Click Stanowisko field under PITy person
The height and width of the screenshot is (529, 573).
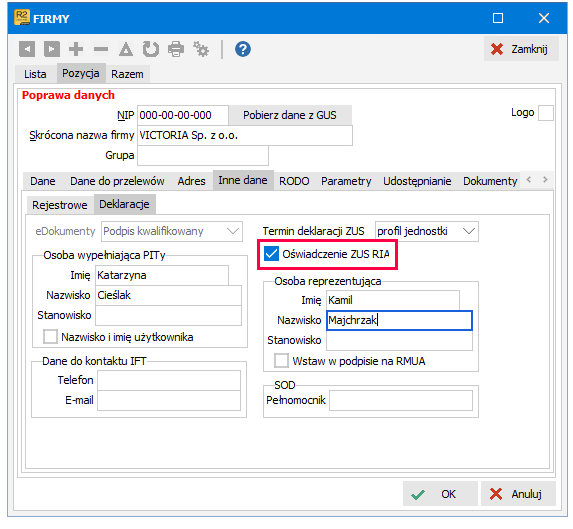[168, 315]
